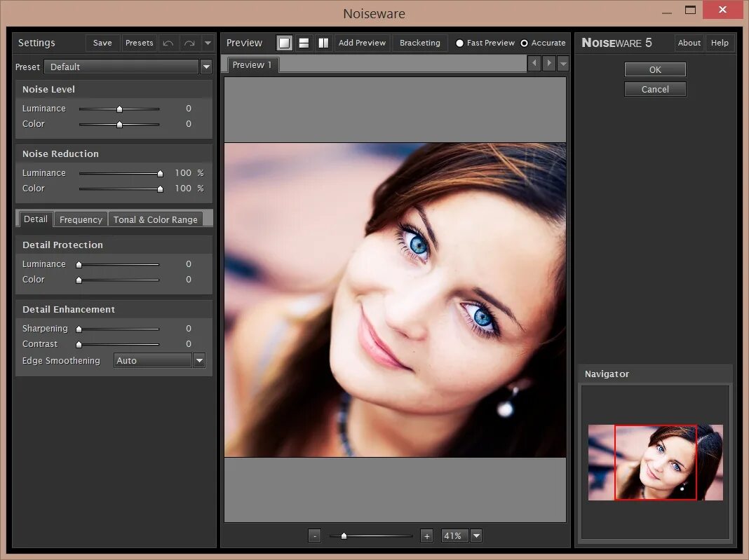Viewport: 749px width, 560px height.
Task: Click the Noise Level Luminance slider handle
Action: click(x=119, y=109)
